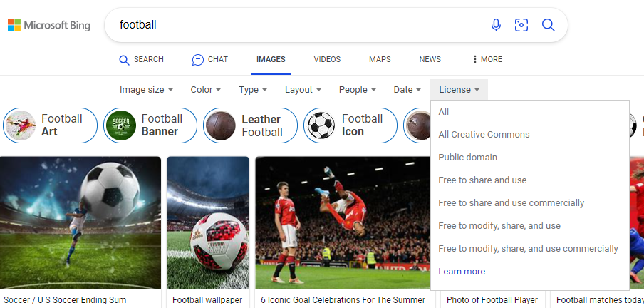Open the Color filter dropdown
Viewport: 644px width, 308px height.
205,90
